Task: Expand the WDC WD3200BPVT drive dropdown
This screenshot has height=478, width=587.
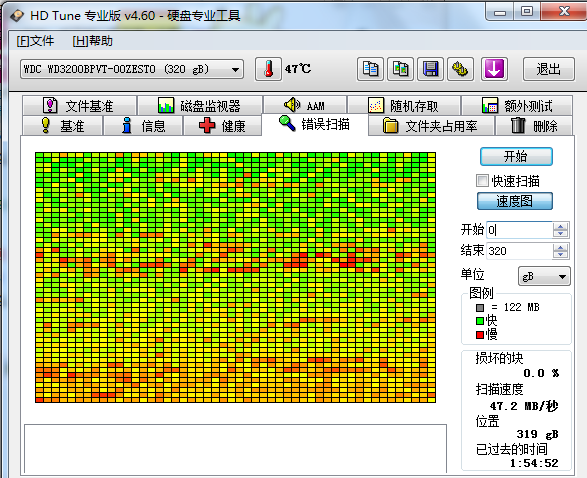Action: click(132, 69)
